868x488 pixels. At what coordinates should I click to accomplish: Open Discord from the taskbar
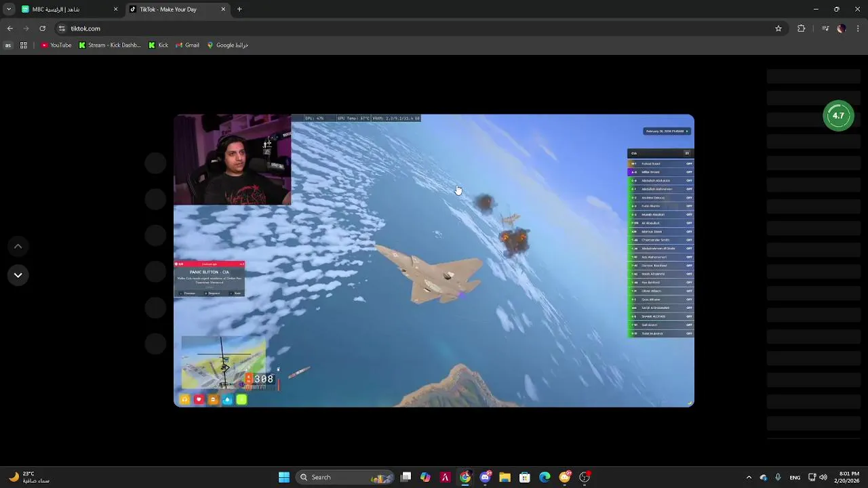[485, 477]
